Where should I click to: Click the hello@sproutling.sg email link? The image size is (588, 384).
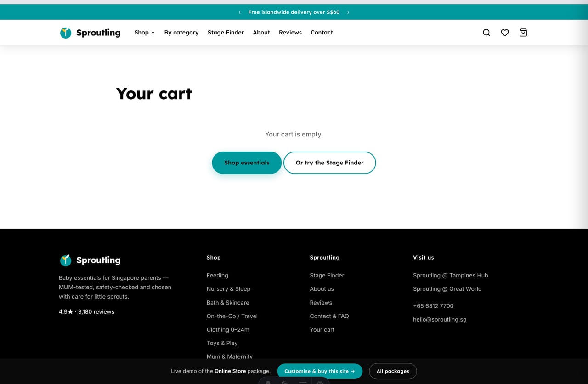coord(440,319)
